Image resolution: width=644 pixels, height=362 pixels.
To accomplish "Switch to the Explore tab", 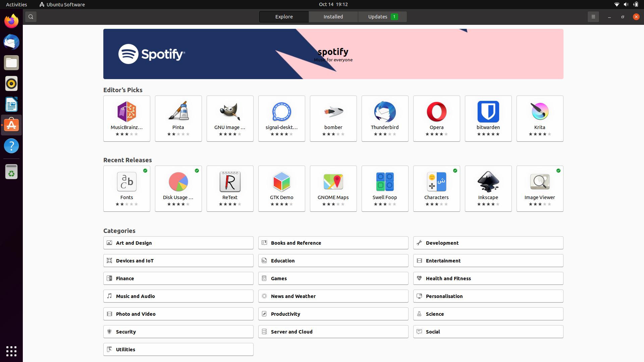I will tap(284, 17).
